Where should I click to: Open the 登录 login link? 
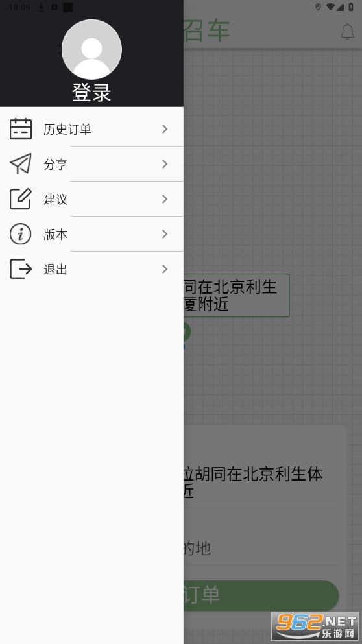coord(91,92)
